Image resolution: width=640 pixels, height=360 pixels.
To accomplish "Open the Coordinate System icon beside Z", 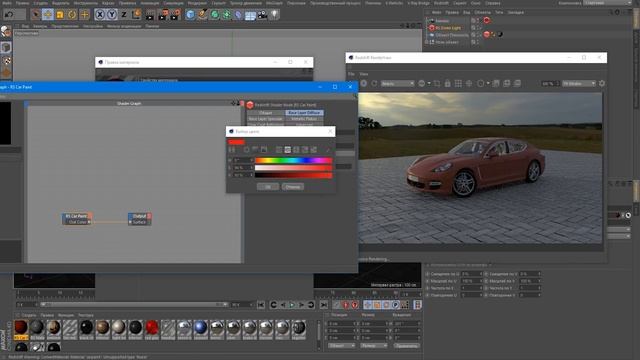I will pyautogui.click(x=136, y=15).
